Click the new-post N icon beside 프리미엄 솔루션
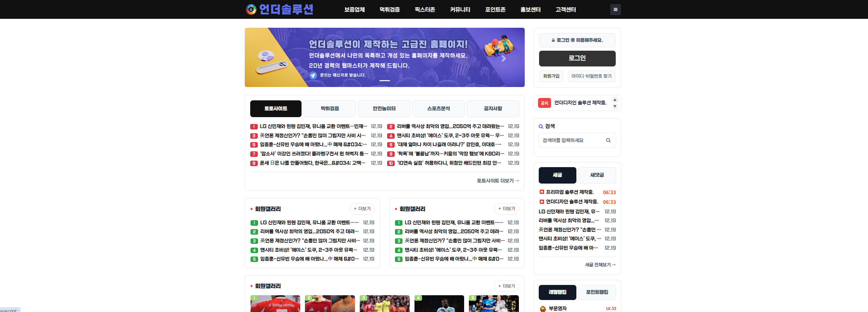 (x=541, y=192)
